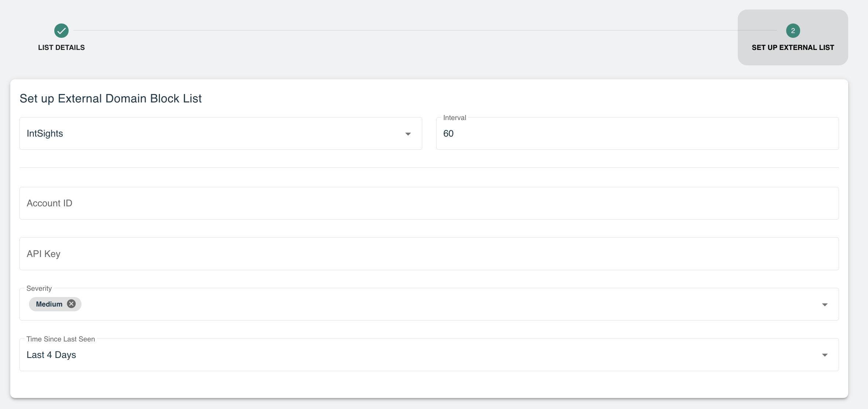Click the Medium chip label
The image size is (868, 409).
click(49, 304)
